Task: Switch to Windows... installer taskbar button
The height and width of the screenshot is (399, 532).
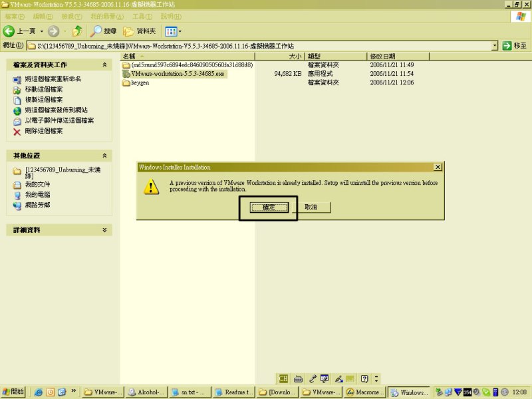Action: click(x=408, y=392)
